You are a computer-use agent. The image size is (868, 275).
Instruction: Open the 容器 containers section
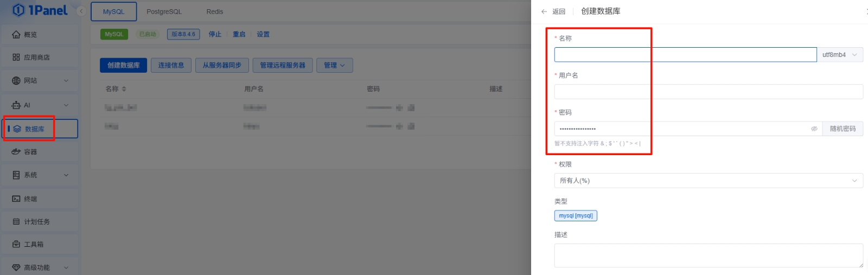30,152
